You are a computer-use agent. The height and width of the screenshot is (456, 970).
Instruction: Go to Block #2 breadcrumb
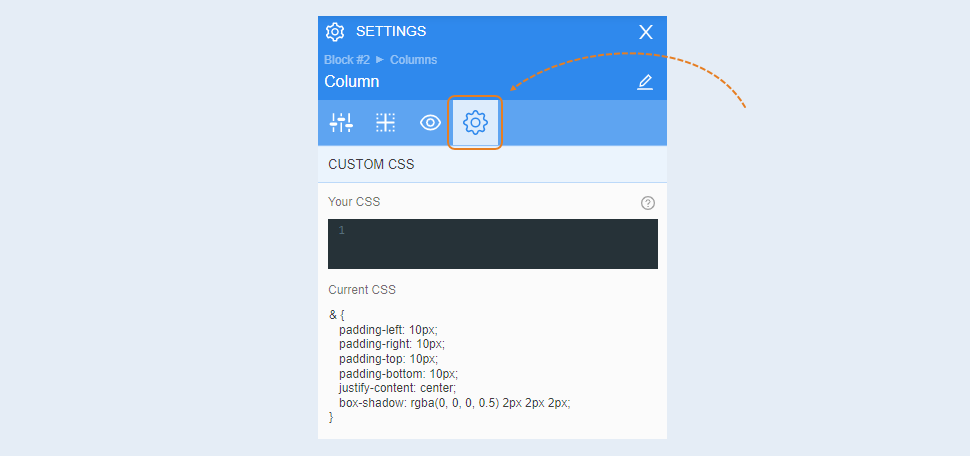click(x=347, y=60)
